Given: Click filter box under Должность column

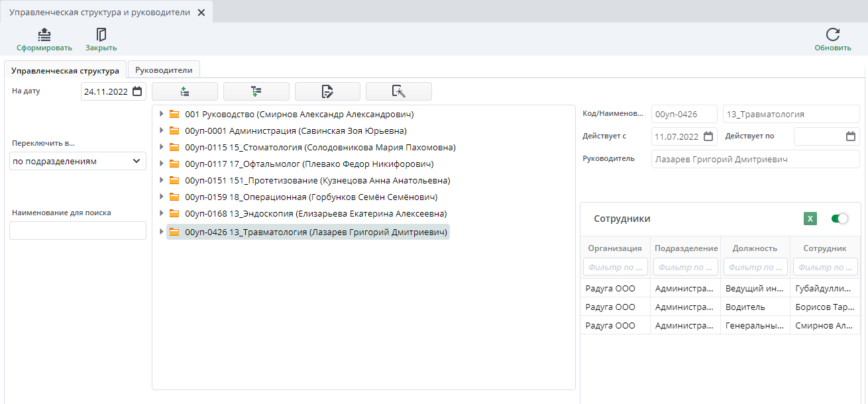Looking at the screenshot, I should click(755, 267).
